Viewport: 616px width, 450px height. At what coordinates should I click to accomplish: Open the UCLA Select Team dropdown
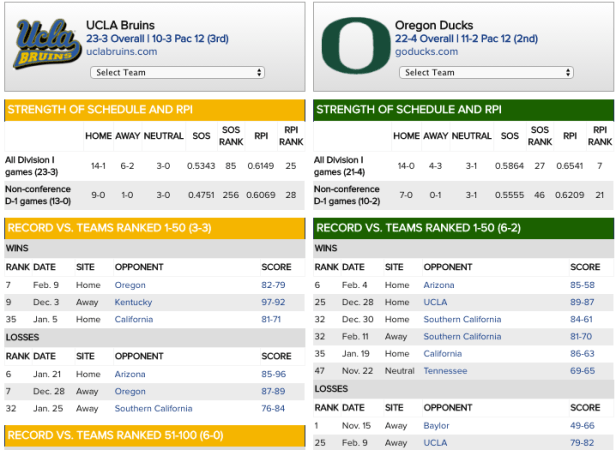177,72
